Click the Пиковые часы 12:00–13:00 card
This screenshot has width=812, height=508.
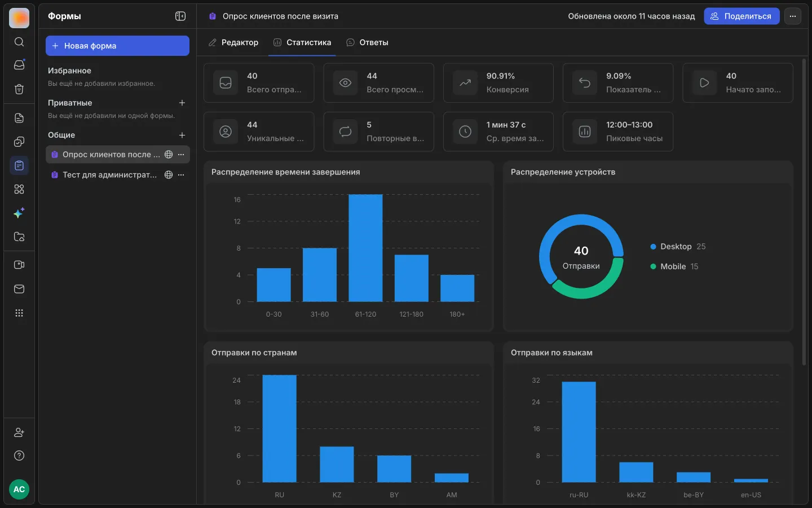tap(618, 132)
